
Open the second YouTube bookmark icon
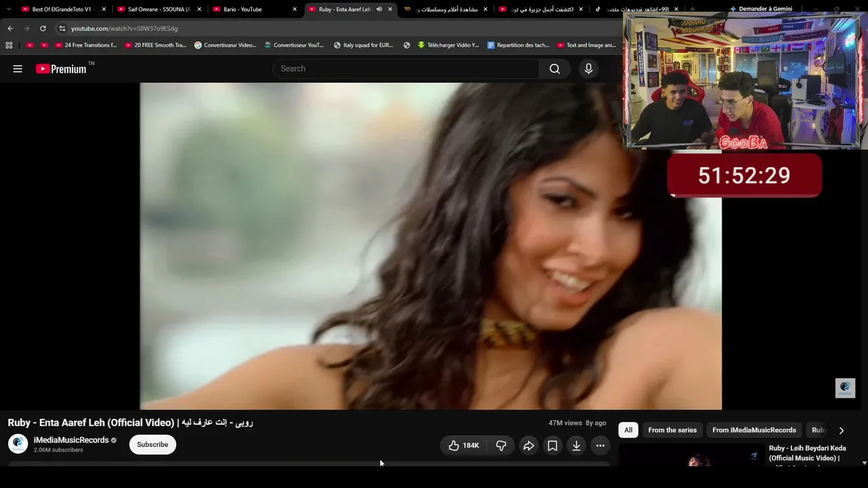tap(45, 45)
